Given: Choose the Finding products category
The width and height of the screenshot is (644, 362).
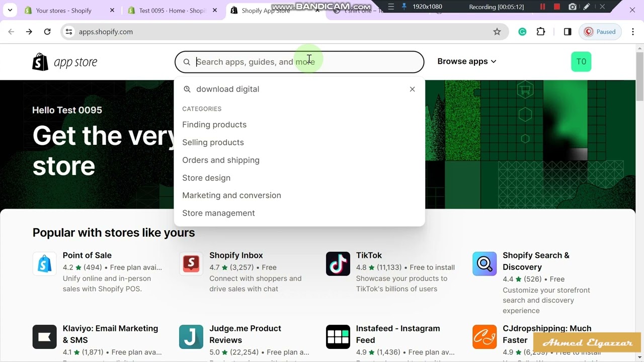Looking at the screenshot, I should pos(214,125).
